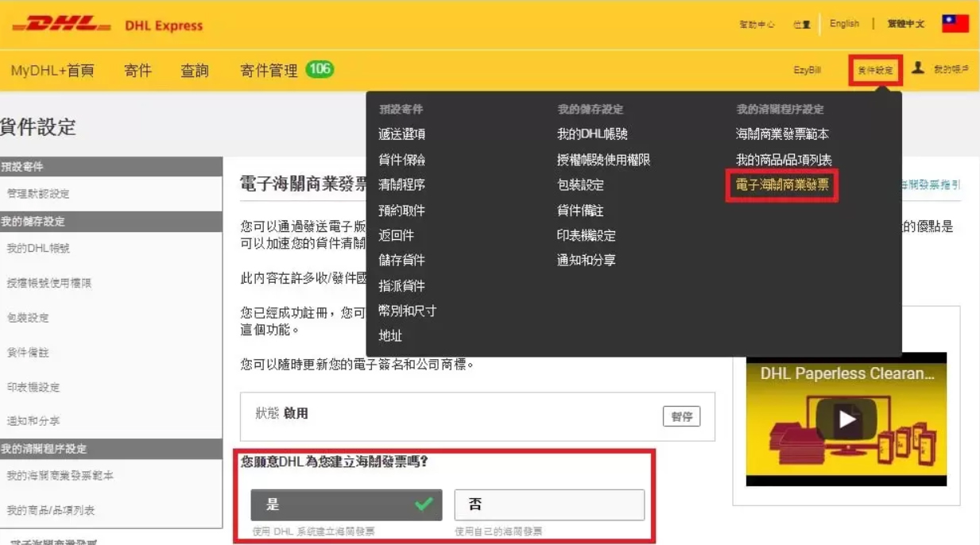This screenshot has width=980, height=545.
Task: Choose 清關程序 in the dropdown menu
Action: (x=401, y=185)
